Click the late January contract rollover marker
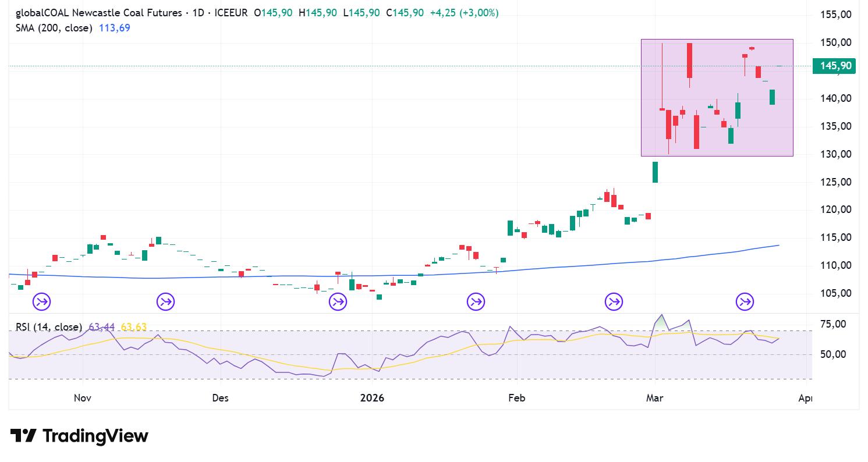Image resolution: width=868 pixels, height=462 pixels. [x=476, y=301]
